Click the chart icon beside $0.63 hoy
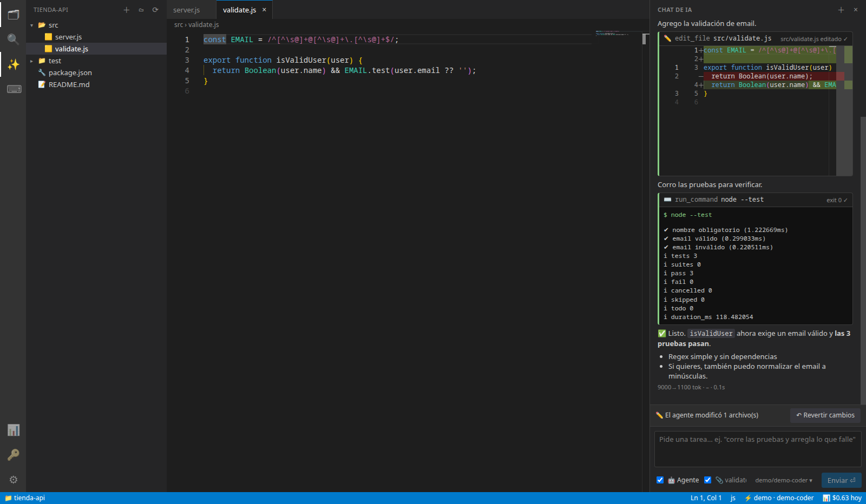Image resolution: width=866 pixels, height=504 pixels. [x=826, y=498]
